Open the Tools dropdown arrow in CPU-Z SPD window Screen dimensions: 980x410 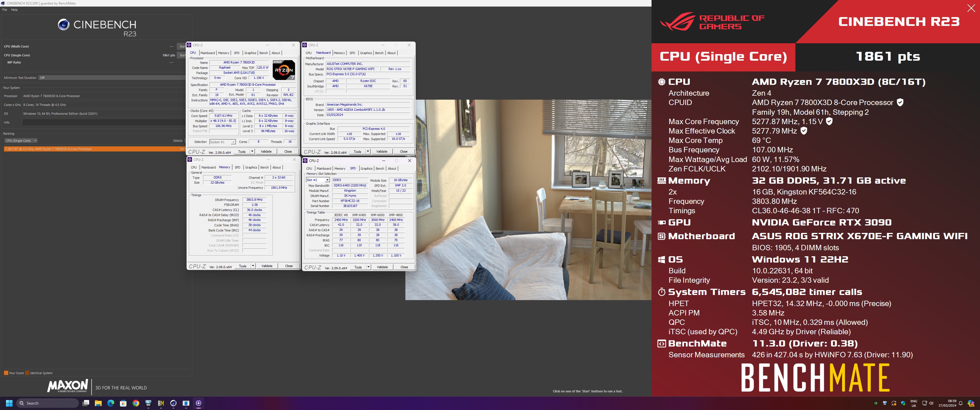click(368, 267)
